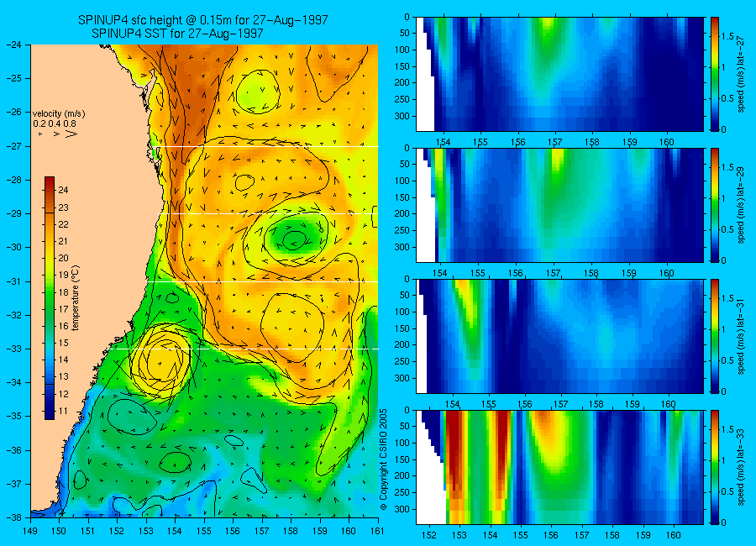
Task: Click the '161' longitude label on the map axis
Action: click(377, 531)
